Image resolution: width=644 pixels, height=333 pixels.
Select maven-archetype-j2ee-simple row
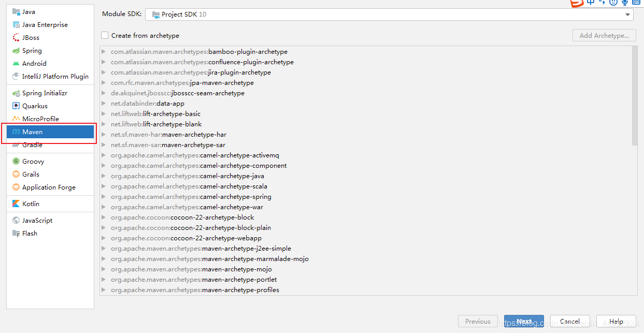tap(366, 249)
